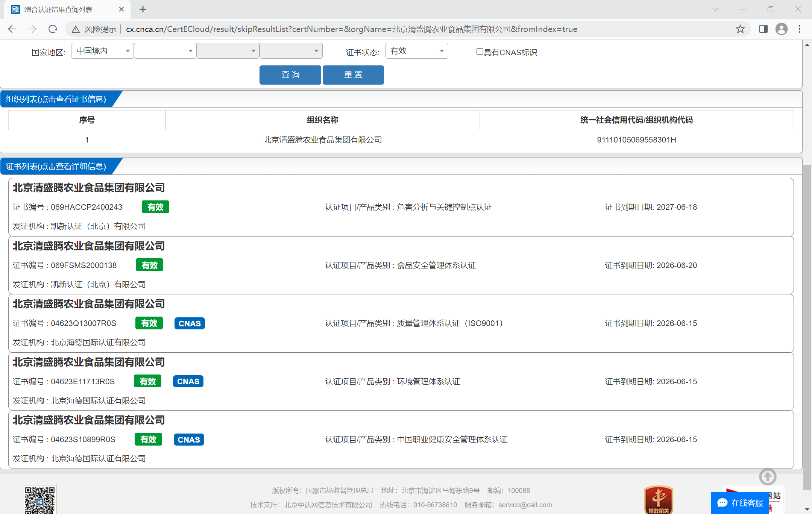Open the 中国境内 country dropdown

coord(102,51)
